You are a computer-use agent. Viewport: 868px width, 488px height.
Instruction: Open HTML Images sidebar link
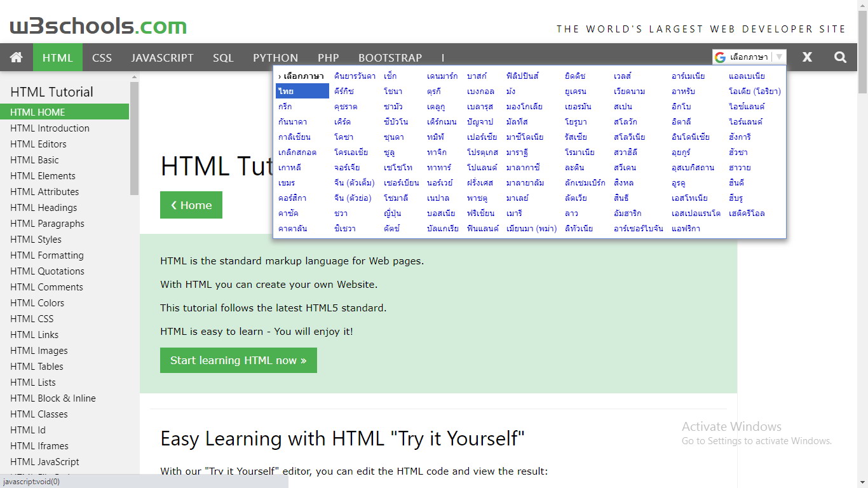[x=39, y=350]
